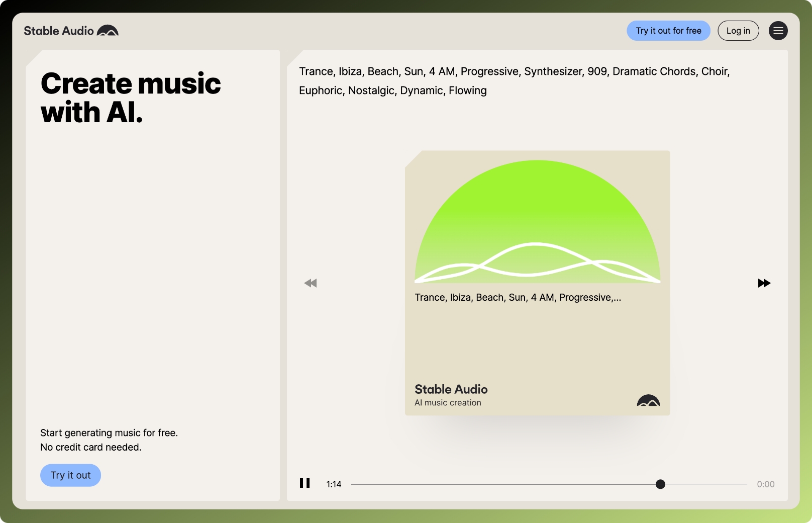Click the "Stable Audio" title on album card
The image size is (812, 523).
coord(451,389)
